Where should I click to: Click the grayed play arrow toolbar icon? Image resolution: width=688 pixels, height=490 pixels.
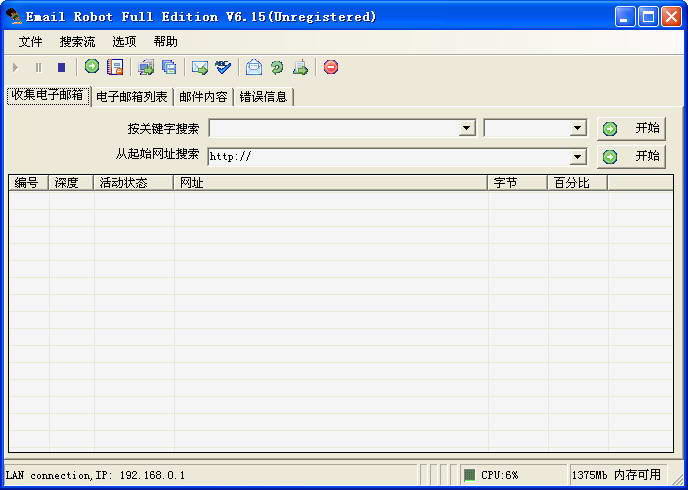[15, 68]
